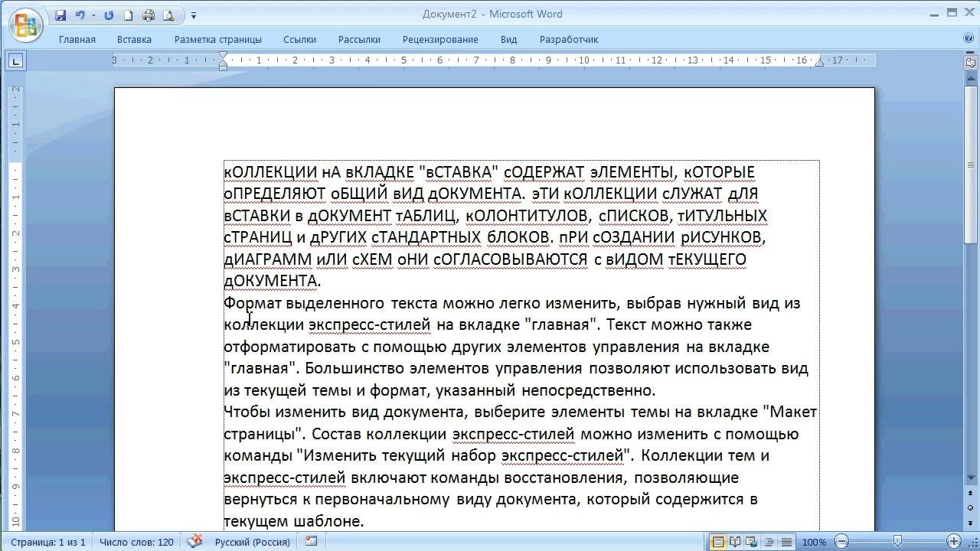This screenshot has width=980, height=551.
Task: Click the word "Чтобы" starting the third paragraph
Action: pyautogui.click(x=247, y=412)
